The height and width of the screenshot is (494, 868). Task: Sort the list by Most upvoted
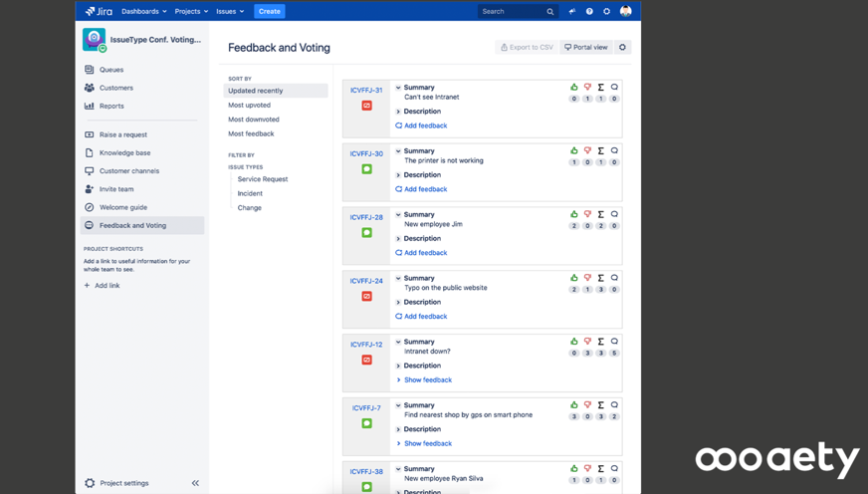coord(249,105)
